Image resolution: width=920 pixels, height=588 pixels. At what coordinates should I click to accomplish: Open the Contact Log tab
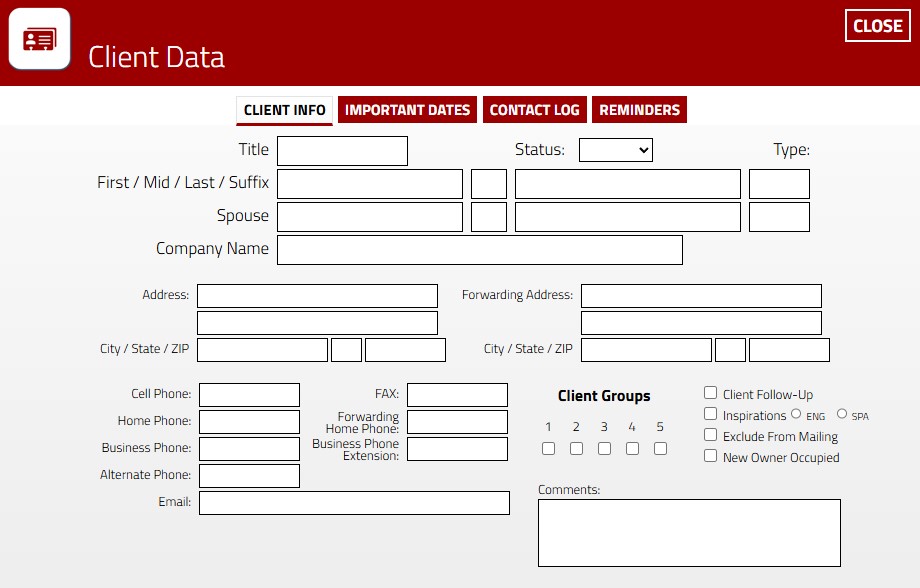(535, 110)
